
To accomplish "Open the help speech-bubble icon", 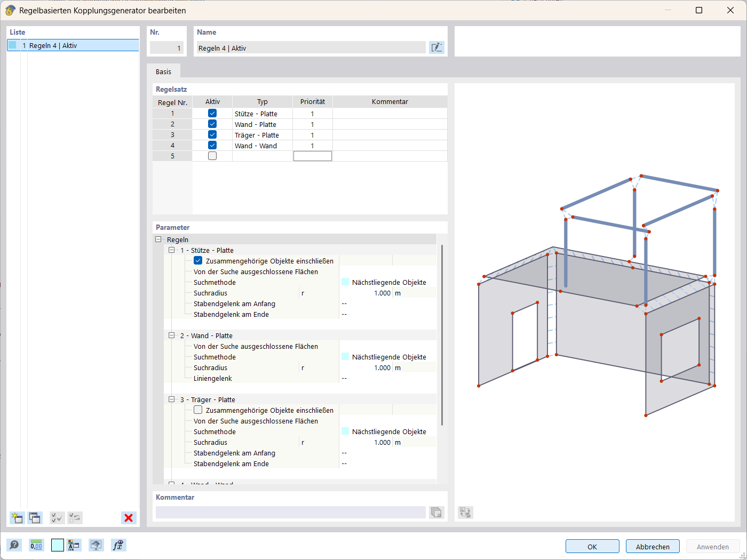I will click(x=14, y=545).
